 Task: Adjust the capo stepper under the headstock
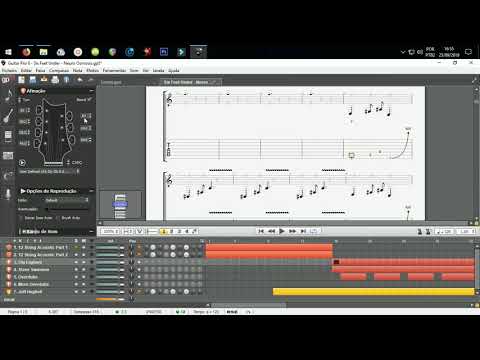68,163
